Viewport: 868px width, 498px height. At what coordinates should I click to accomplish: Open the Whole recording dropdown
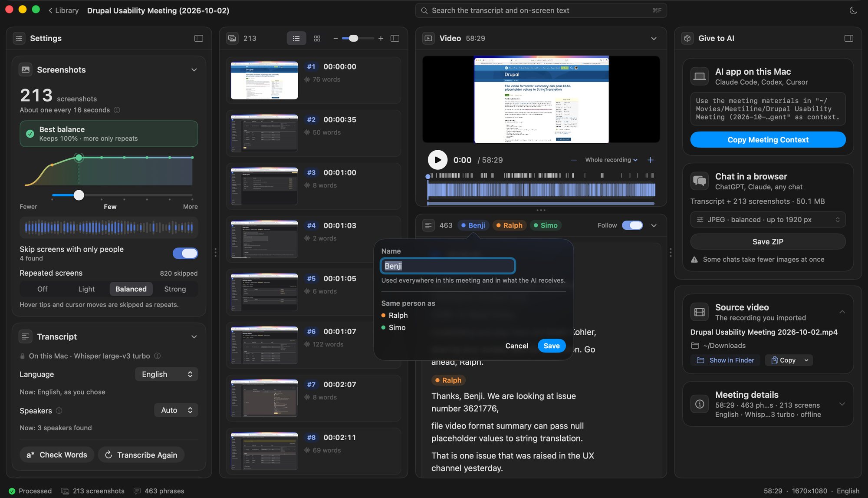611,160
